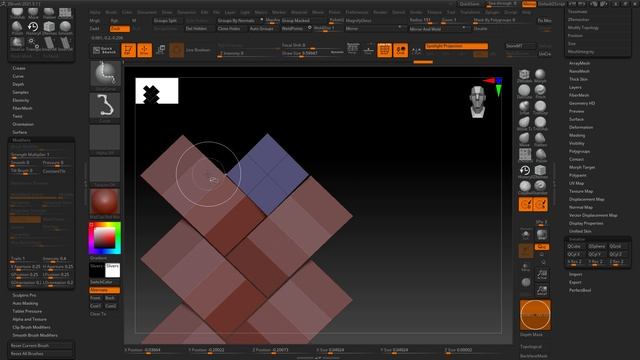This screenshot has width=640, height=360.
Task: Select the Morph brush on right shelf
Action: pos(540,76)
